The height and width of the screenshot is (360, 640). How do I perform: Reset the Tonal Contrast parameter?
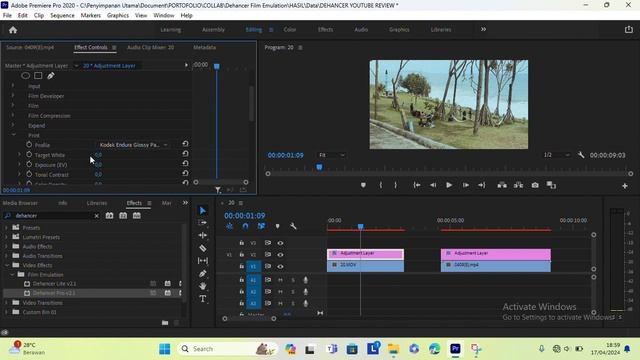185,173
